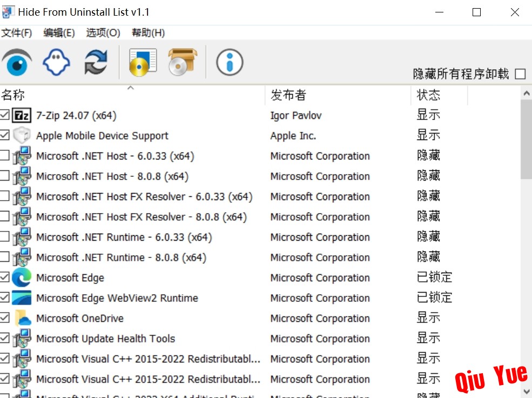This screenshot has height=398, width=532.
Task: Click the publisher Apple Inc.
Action: pos(293,136)
